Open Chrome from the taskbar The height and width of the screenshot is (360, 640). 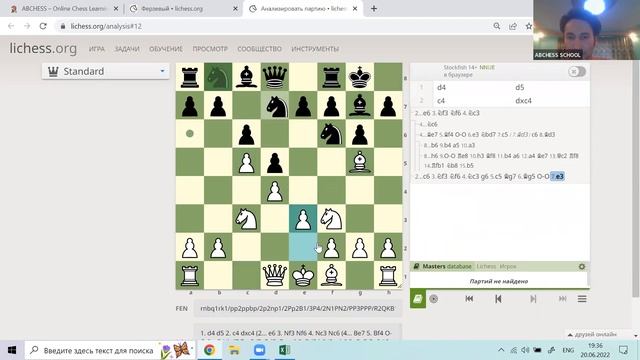tap(209, 350)
